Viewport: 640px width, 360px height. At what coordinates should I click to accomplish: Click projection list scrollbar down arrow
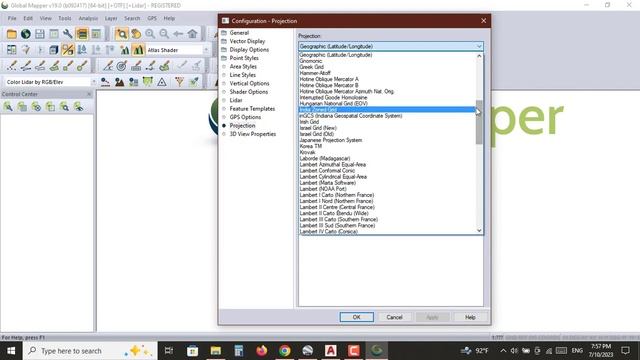(479, 231)
